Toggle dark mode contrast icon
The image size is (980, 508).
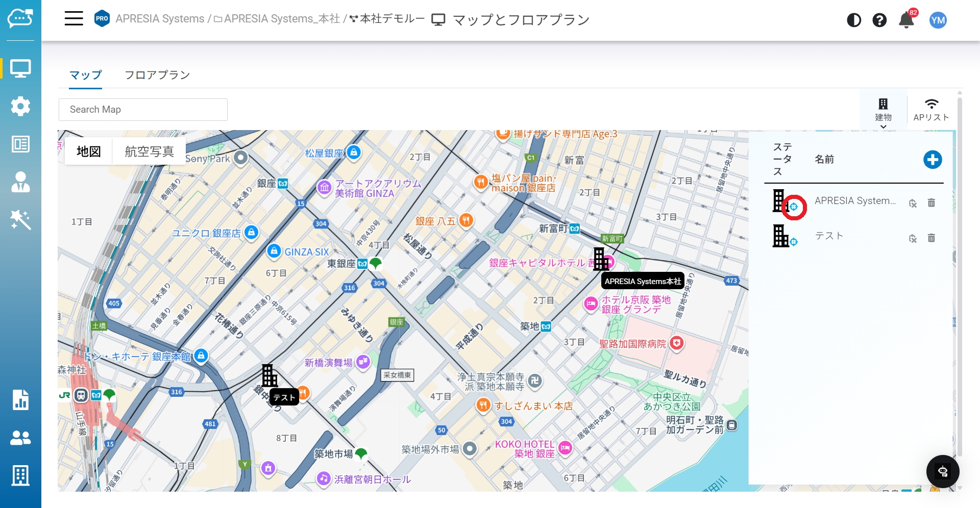click(853, 20)
